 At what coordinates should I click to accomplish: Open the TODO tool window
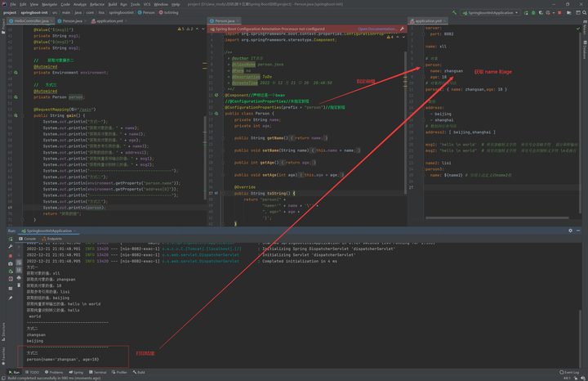32,372
